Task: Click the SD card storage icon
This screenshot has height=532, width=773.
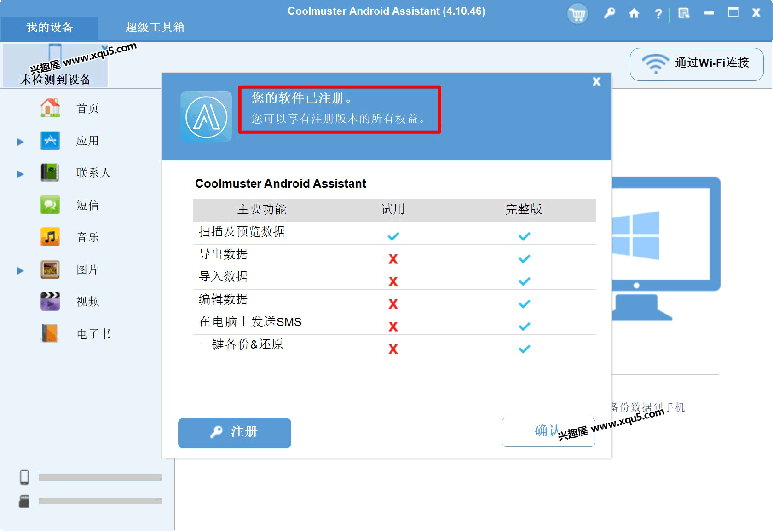Action: coord(24,501)
